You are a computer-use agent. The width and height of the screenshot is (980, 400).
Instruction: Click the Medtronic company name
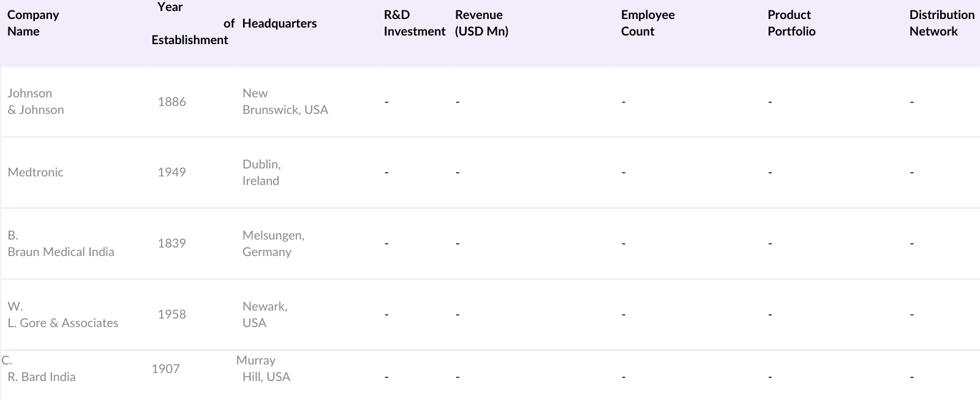[x=36, y=172]
